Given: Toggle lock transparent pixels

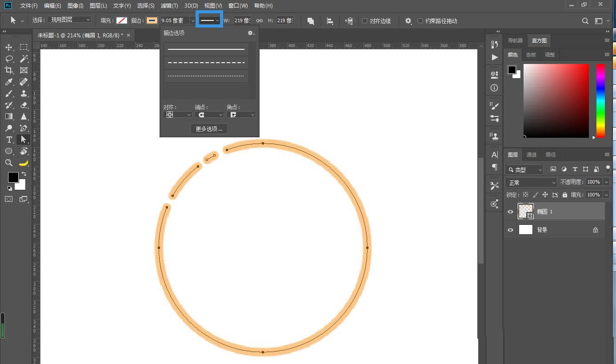Looking at the screenshot, I should [526, 195].
